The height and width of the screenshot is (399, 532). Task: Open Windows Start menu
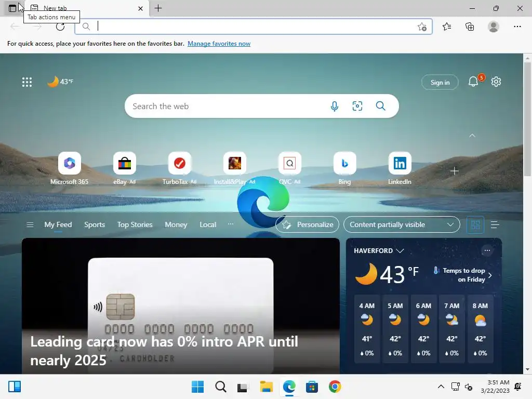pyautogui.click(x=197, y=387)
